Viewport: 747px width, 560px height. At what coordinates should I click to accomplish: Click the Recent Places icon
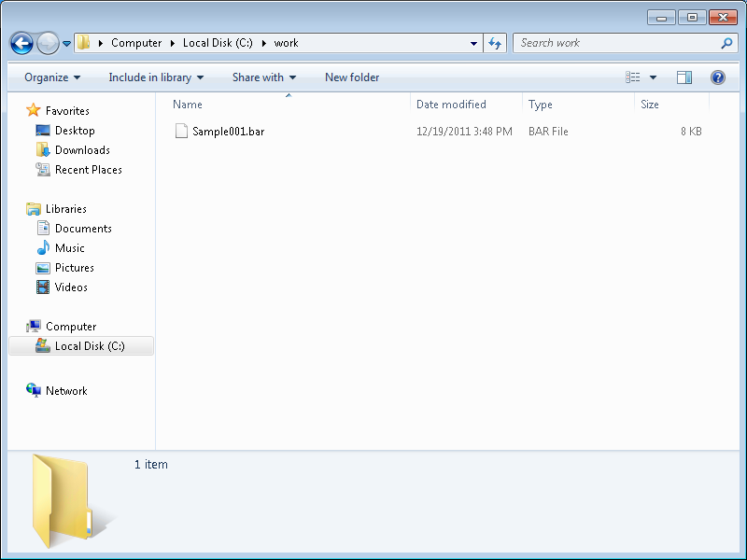coord(43,170)
